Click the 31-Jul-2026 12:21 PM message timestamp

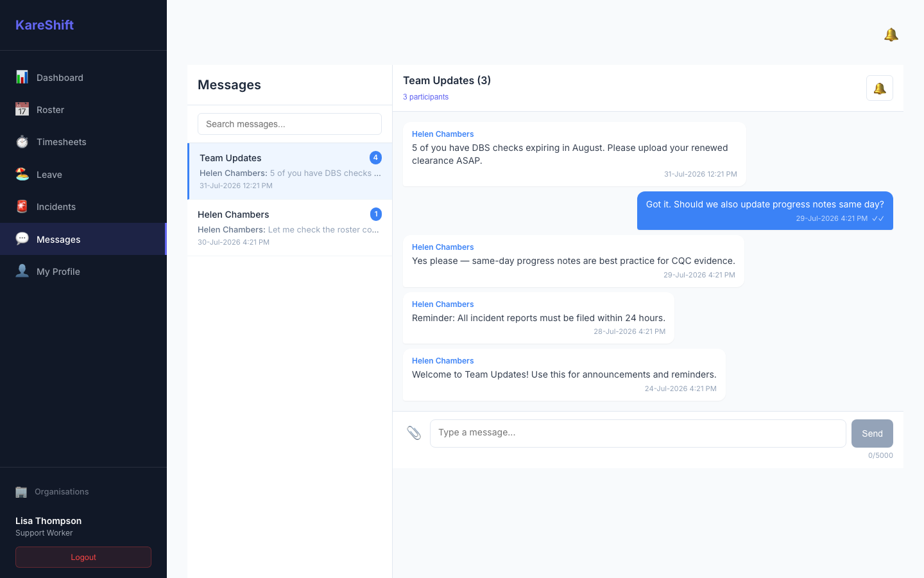(x=700, y=174)
